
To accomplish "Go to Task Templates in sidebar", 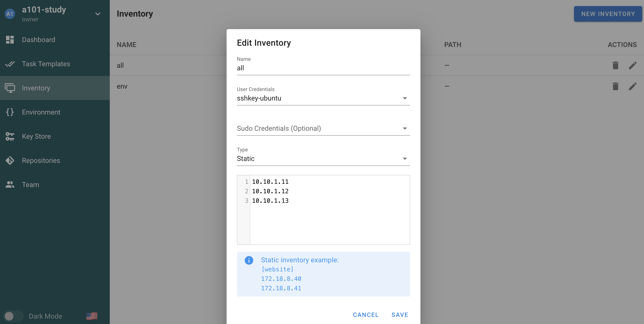I will pyautogui.click(x=46, y=64).
